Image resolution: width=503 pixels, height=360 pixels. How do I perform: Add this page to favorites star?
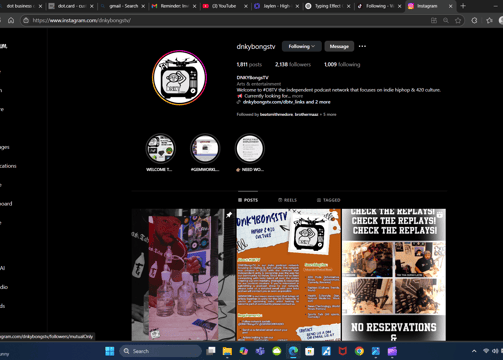click(x=458, y=20)
